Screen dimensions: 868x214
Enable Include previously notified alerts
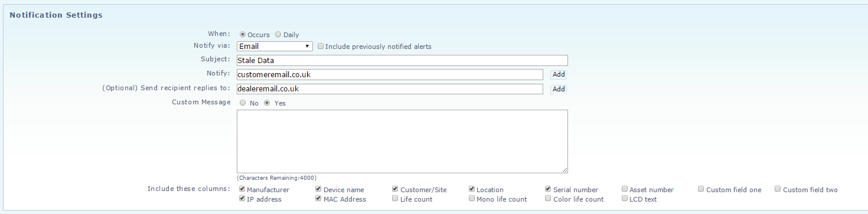(x=321, y=46)
